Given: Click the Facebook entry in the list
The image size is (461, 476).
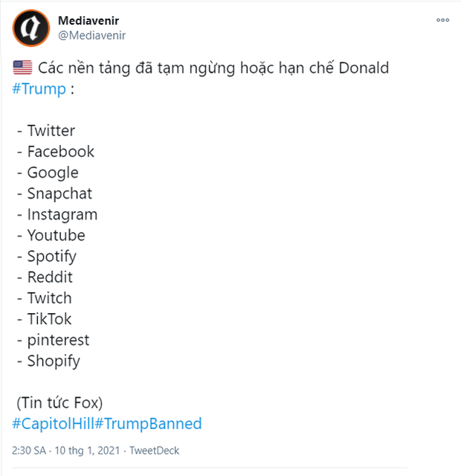Looking at the screenshot, I should click(60, 152).
